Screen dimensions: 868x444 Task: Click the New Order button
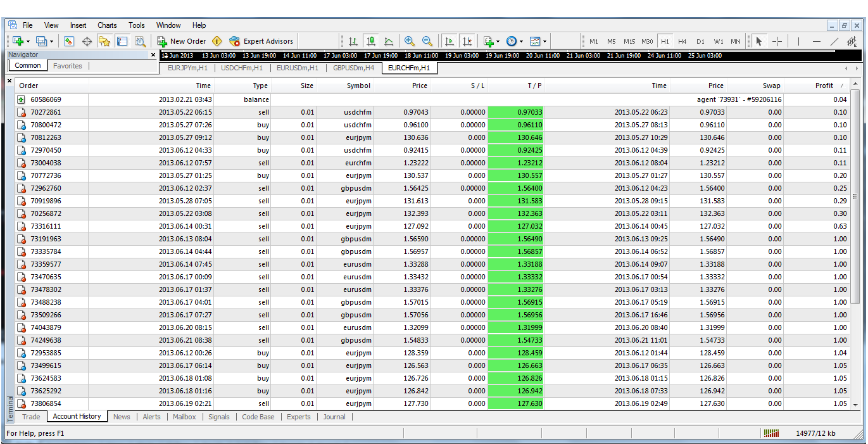[182, 41]
